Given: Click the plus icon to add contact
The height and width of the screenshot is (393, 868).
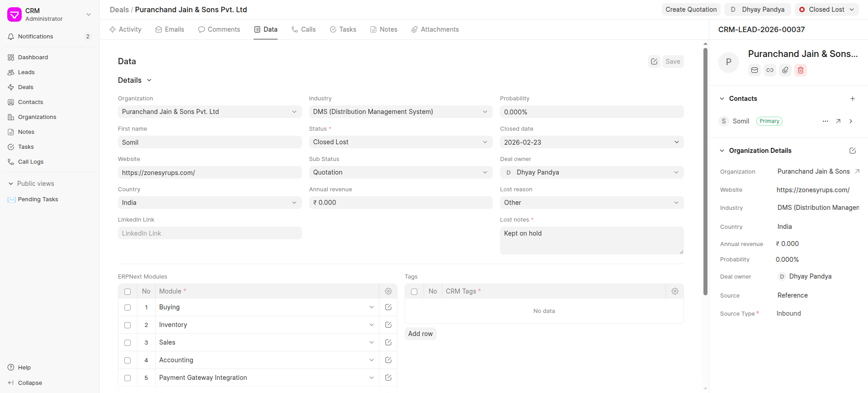Looking at the screenshot, I should pos(852,99).
